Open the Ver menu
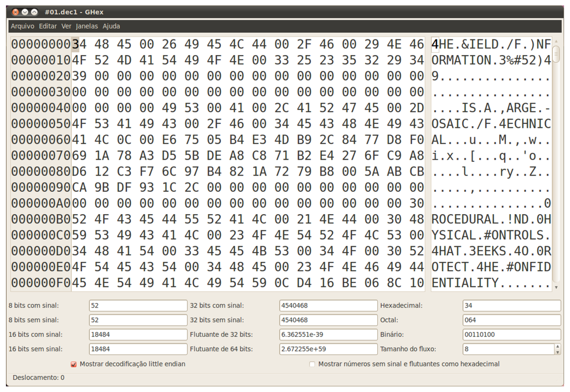Screen dimensions: 570x392 [x=66, y=26]
